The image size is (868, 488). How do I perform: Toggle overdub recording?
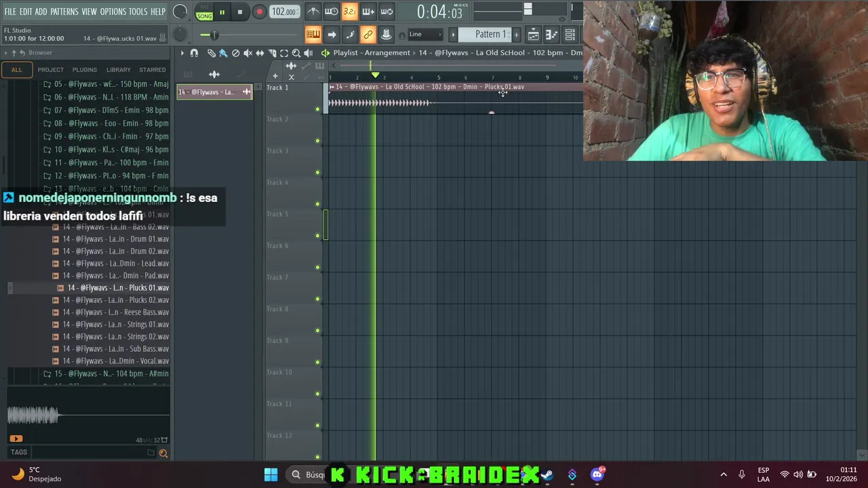[368, 12]
